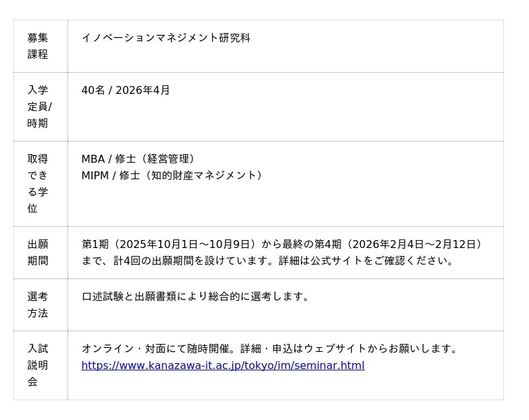Click the イノベーションマネジメント研究科 text
Viewport: 529px width, 420px height.
coord(166,38)
